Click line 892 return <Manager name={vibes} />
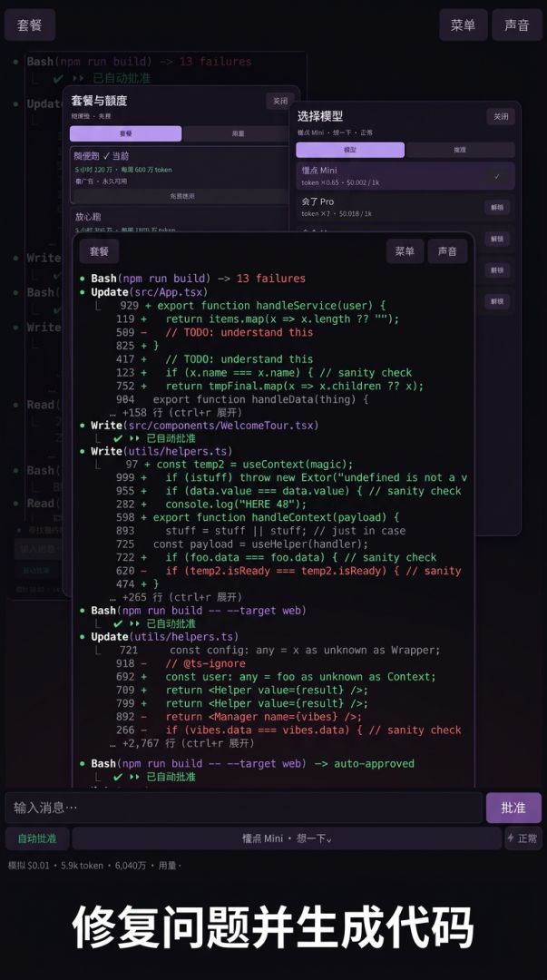 tap(239, 717)
